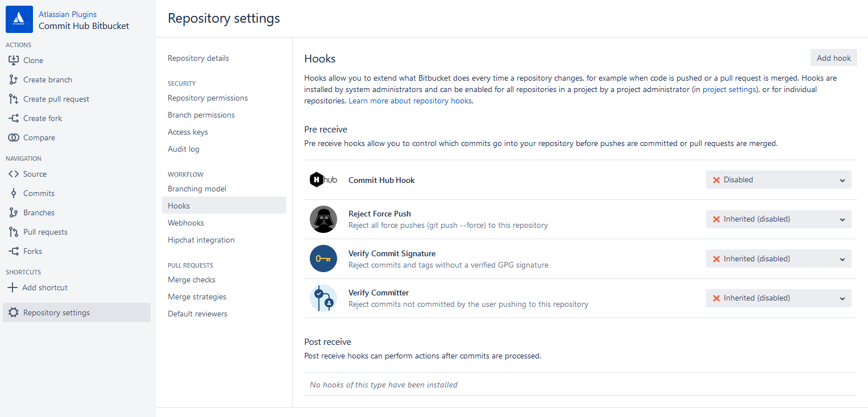Open Branch permissions settings page
Screen dimensions: 868x417
tap(201, 115)
